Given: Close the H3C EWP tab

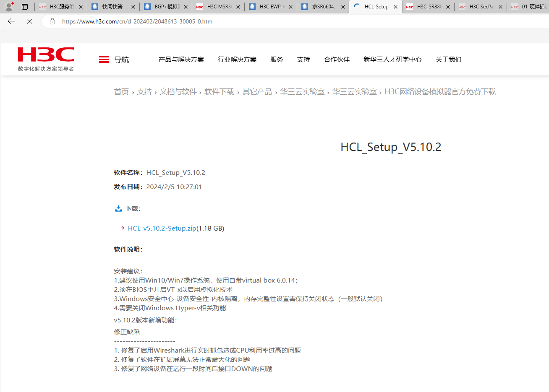Looking at the screenshot, I should [290, 7].
